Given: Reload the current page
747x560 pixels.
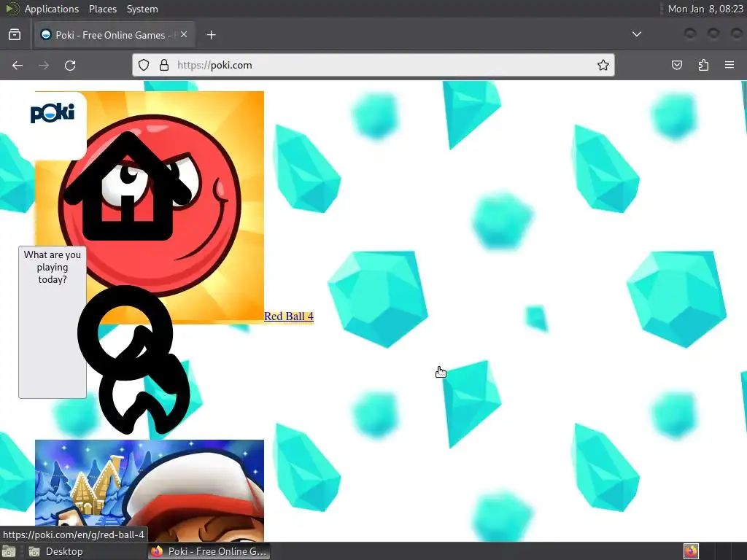Looking at the screenshot, I should pos(70,65).
